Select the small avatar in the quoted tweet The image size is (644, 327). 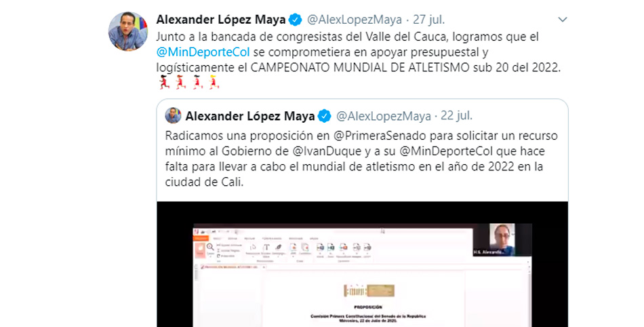click(x=173, y=116)
